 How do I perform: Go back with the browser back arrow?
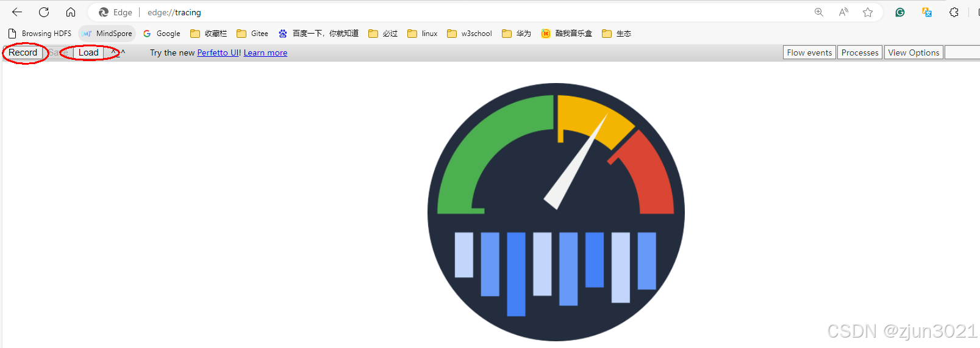coord(17,12)
